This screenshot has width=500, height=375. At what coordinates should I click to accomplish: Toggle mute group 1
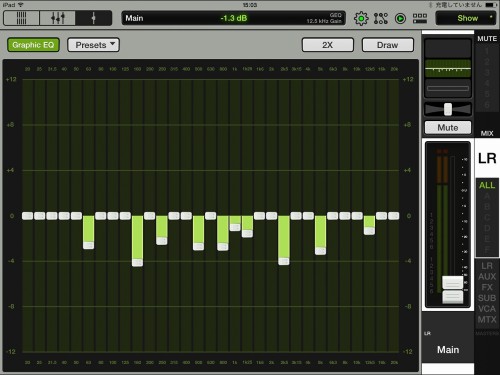point(487,51)
